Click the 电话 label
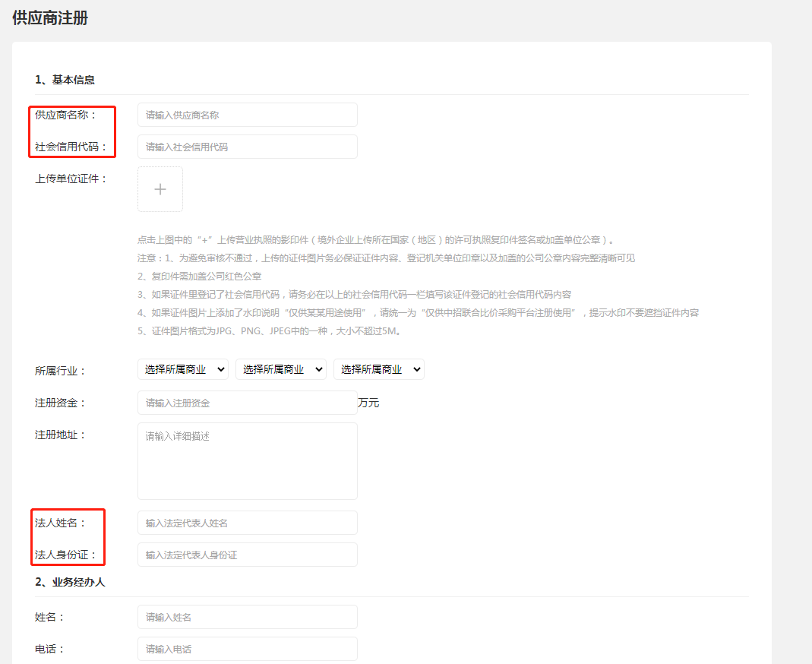The height and width of the screenshot is (664, 812). click(x=49, y=649)
